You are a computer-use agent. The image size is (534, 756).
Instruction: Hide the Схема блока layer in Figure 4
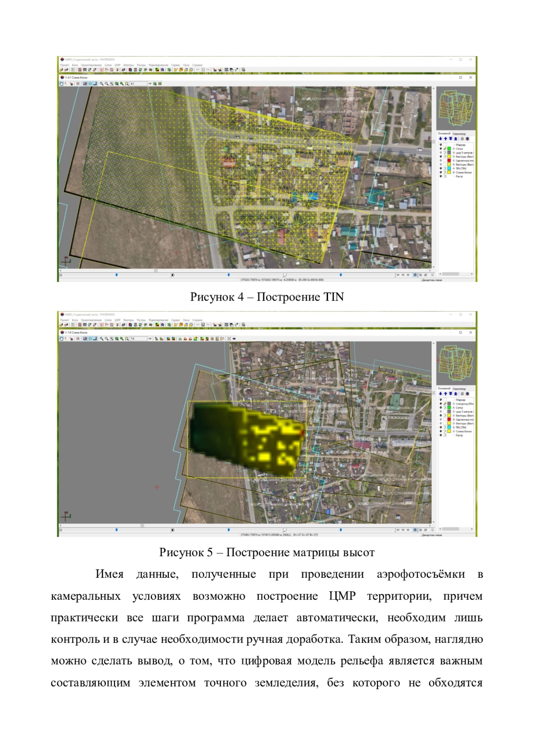(441, 172)
